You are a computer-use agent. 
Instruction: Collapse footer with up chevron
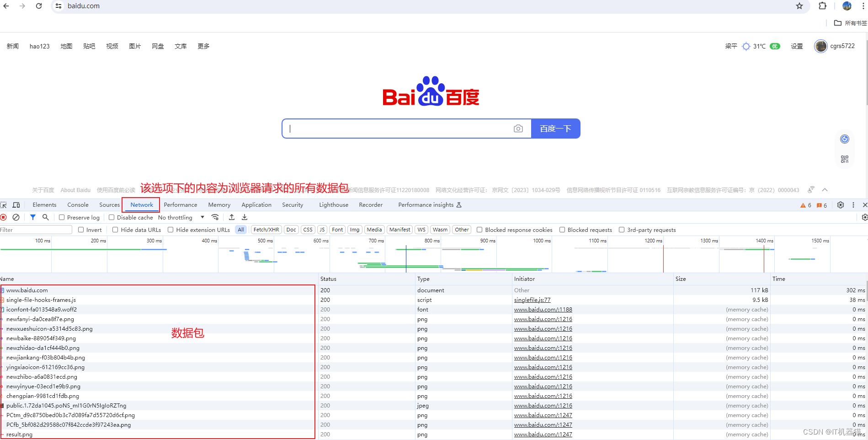(x=825, y=190)
